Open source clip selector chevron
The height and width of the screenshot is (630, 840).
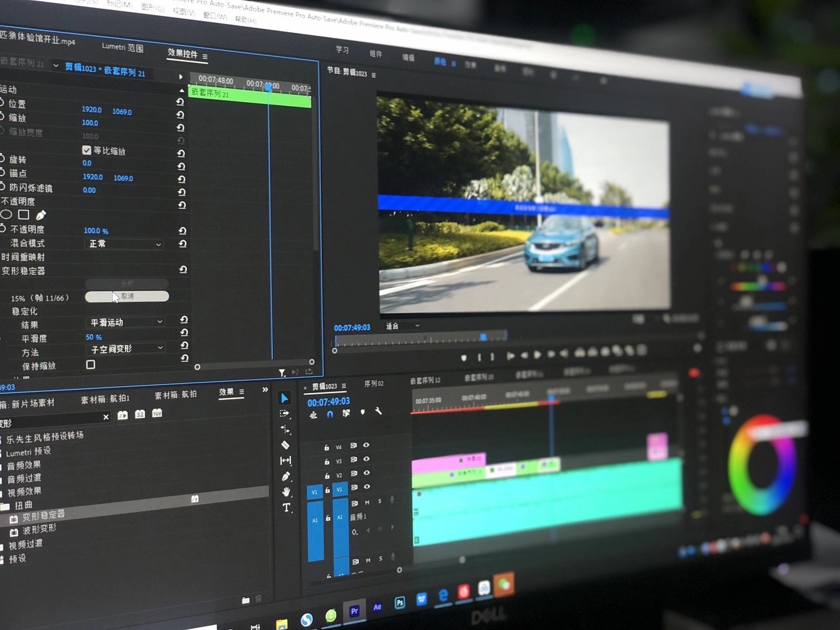pyautogui.click(x=55, y=65)
